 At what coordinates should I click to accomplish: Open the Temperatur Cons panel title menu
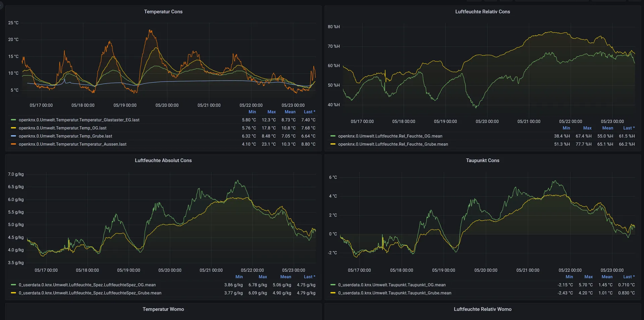163,12
